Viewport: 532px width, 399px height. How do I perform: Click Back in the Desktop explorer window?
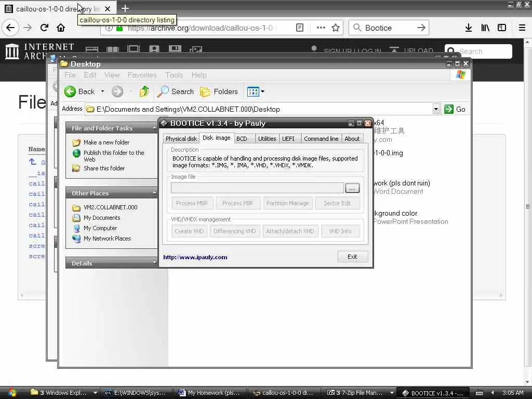click(x=79, y=91)
